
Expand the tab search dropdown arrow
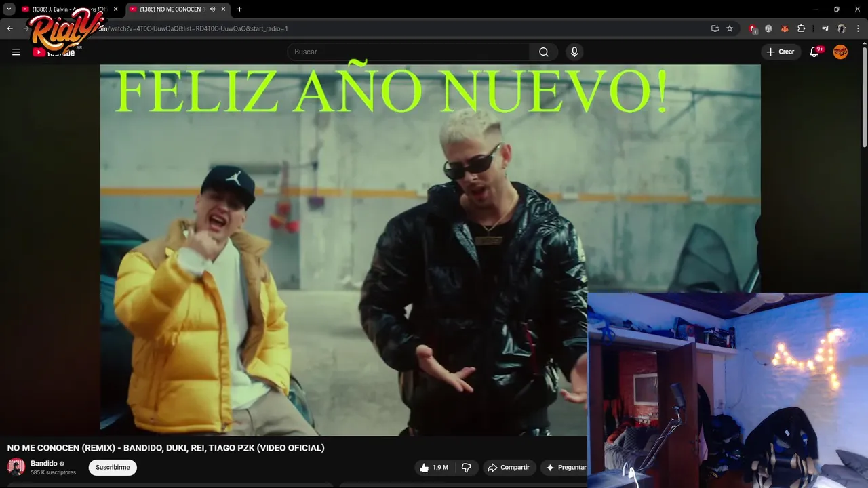pyautogui.click(x=9, y=9)
